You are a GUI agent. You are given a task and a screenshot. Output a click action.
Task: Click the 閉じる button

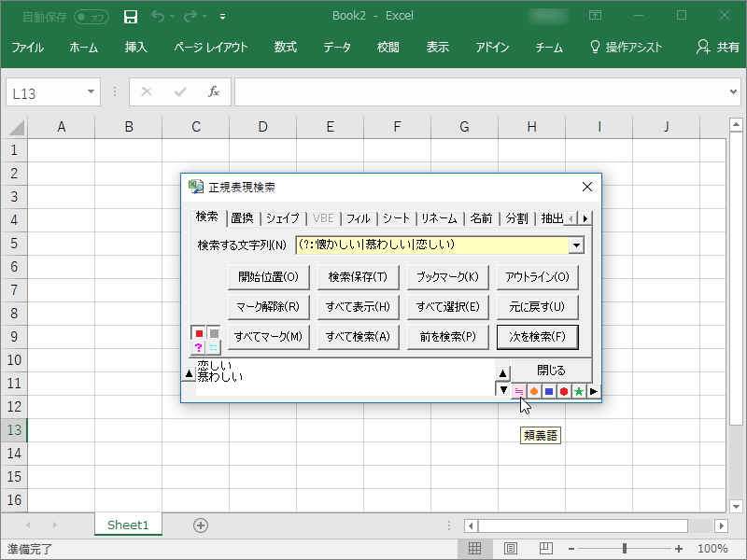tap(553, 369)
